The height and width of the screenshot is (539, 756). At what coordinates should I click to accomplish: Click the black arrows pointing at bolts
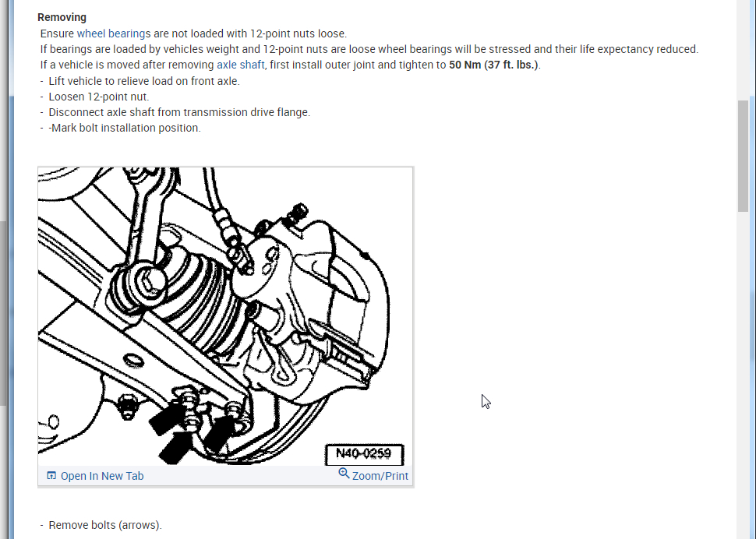(190, 436)
